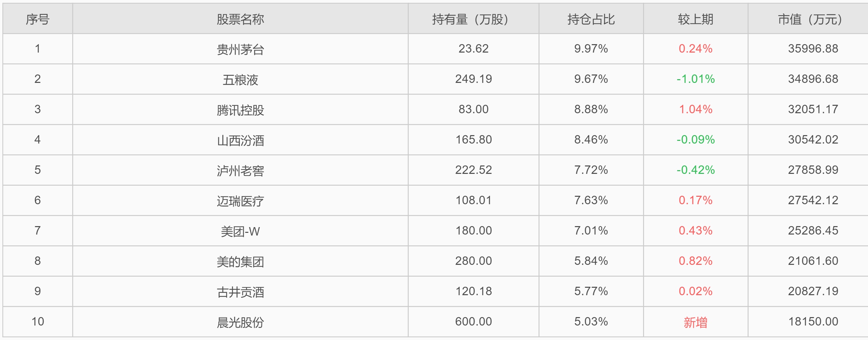Open the 古井贡酒 stock entry
Screen dimensions: 868x340
pyautogui.click(x=240, y=292)
